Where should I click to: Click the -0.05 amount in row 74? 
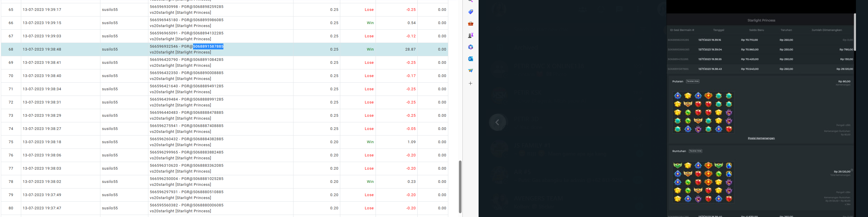tap(411, 129)
